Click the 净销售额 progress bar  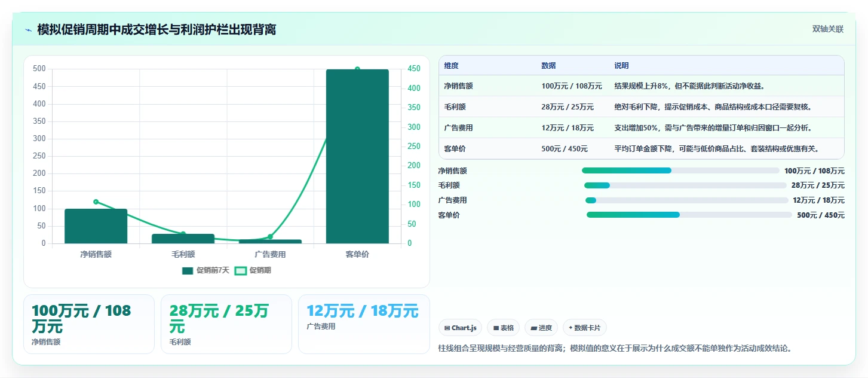point(680,170)
